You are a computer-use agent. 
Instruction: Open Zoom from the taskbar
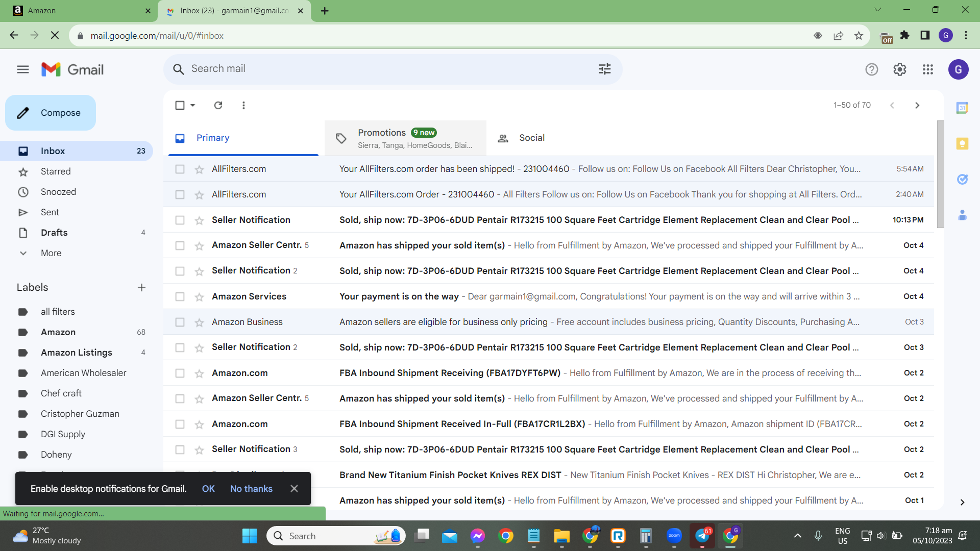[674, 536]
